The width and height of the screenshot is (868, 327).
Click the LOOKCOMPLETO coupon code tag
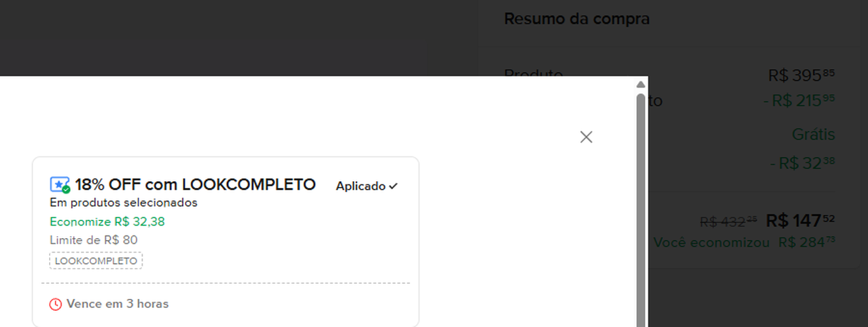[95, 261]
